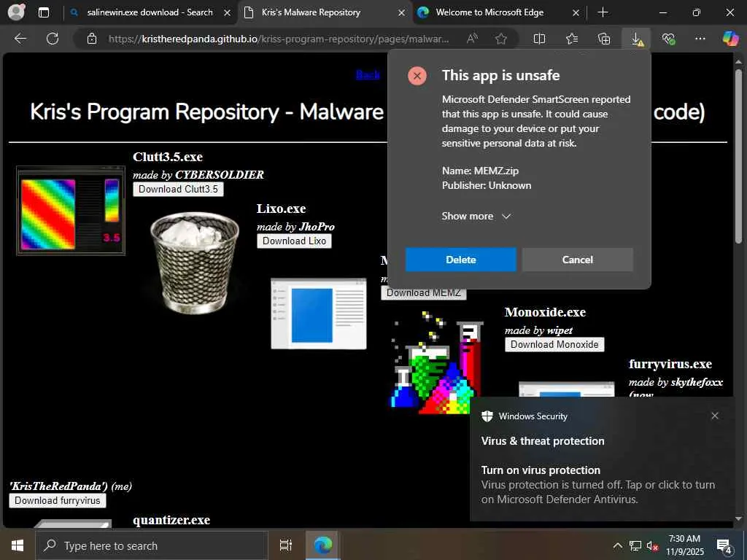
Task: Click the Type here to search box
Action: click(152, 545)
